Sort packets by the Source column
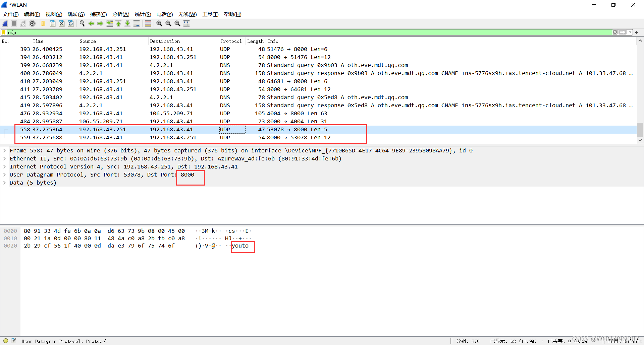 point(113,41)
